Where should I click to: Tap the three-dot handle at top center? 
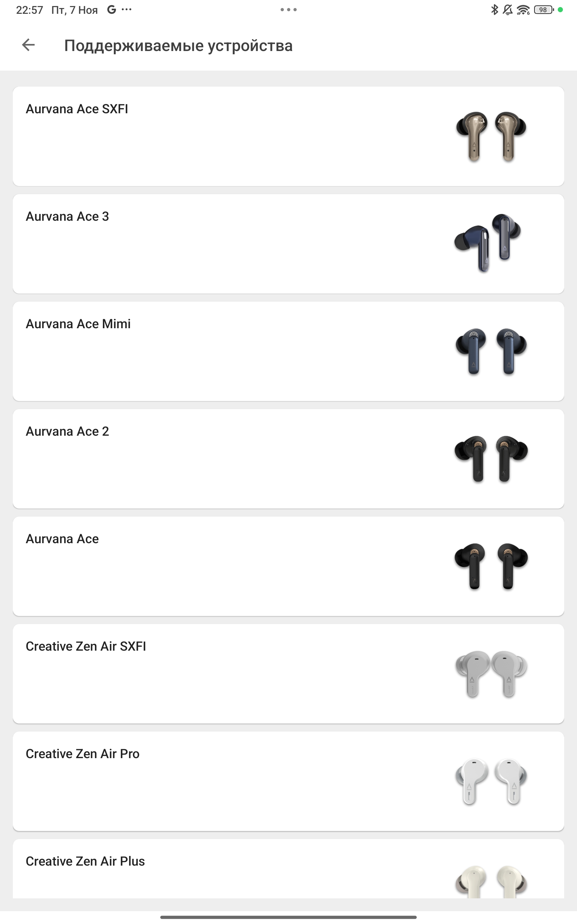(x=288, y=10)
